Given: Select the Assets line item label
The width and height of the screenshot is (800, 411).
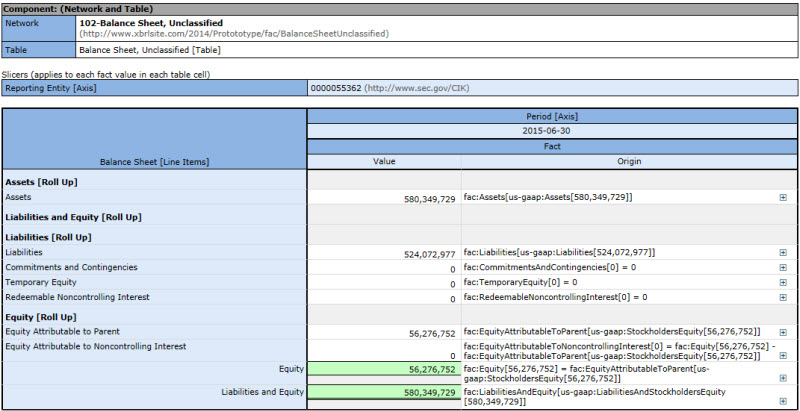Looking at the screenshot, I should coord(18,196).
